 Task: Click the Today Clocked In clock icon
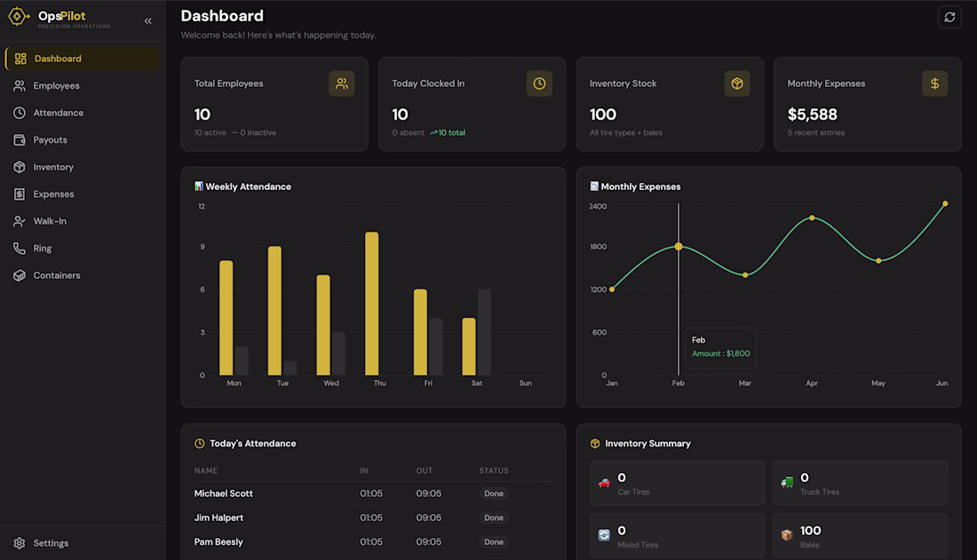540,83
